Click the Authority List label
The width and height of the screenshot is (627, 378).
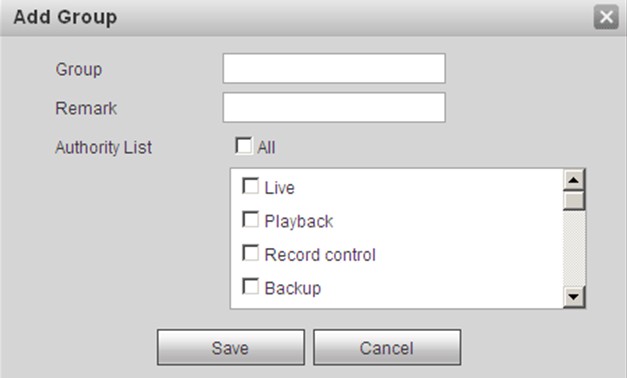coord(104,148)
